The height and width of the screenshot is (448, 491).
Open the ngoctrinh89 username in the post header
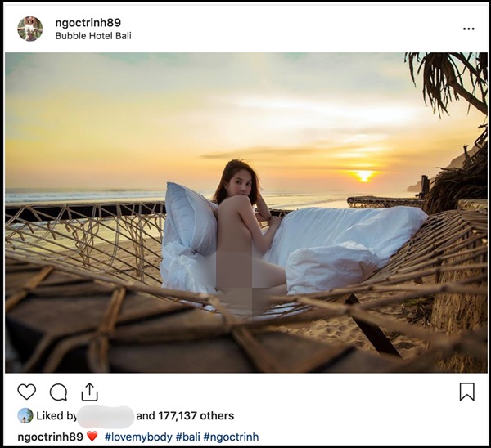point(88,22)
